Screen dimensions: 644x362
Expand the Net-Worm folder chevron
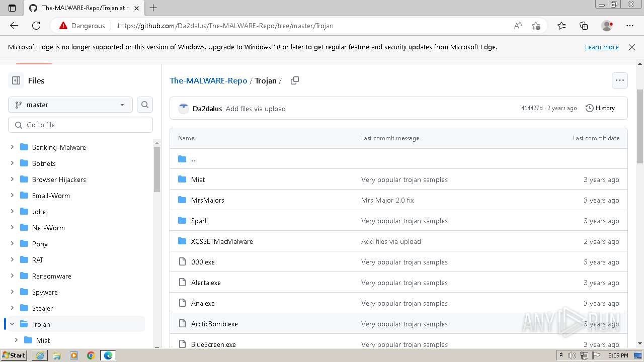click(x=12, y=228)
